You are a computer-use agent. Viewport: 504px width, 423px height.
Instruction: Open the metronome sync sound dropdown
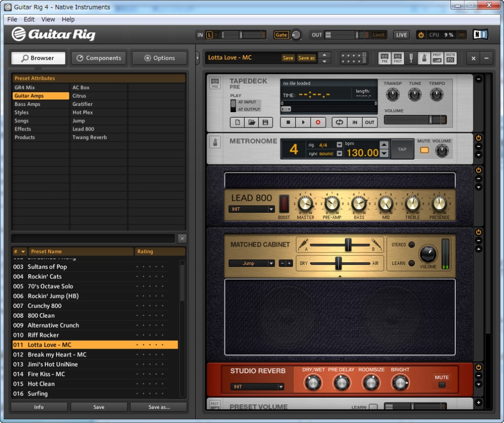click(339, 154)
